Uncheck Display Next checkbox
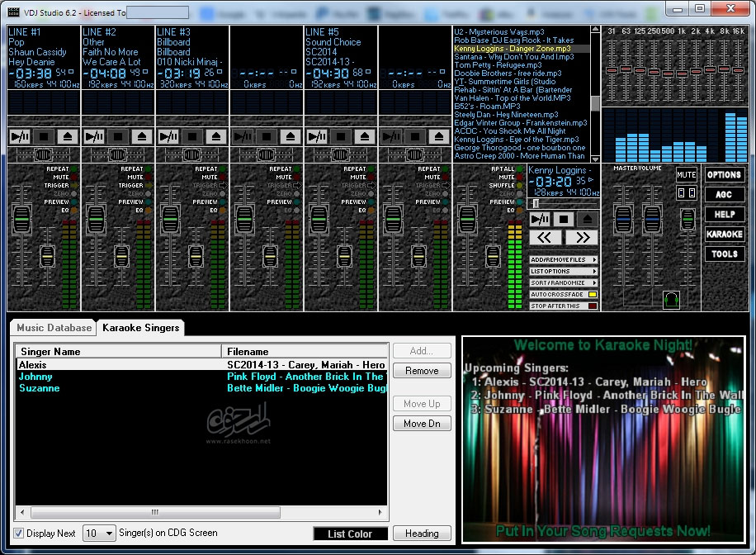 point(18,533)
